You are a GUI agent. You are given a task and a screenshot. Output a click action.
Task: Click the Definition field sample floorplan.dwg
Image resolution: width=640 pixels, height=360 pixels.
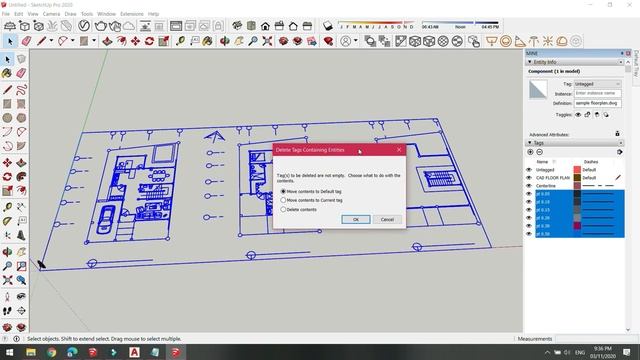(598, 103)
